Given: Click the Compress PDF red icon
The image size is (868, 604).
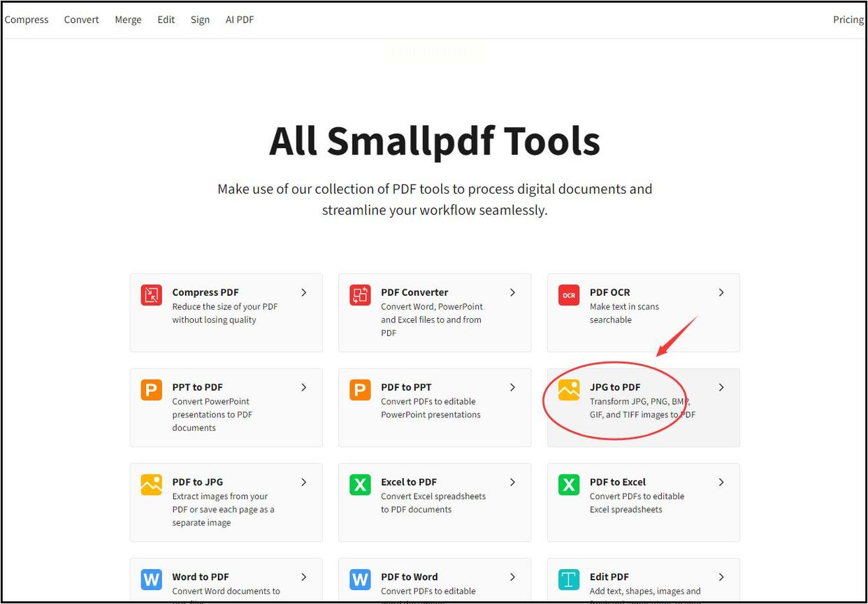Looking at the screenshot, I should (152, 295).
